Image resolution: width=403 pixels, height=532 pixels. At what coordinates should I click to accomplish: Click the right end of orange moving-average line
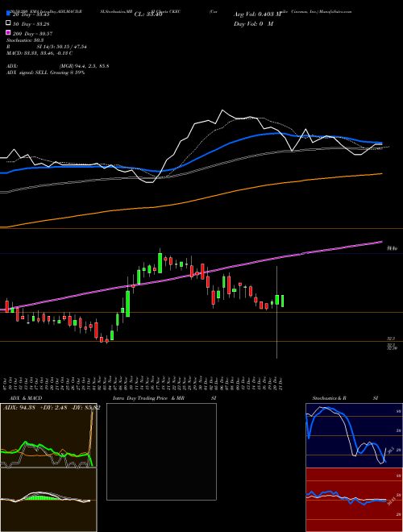(x=381, y=174)
